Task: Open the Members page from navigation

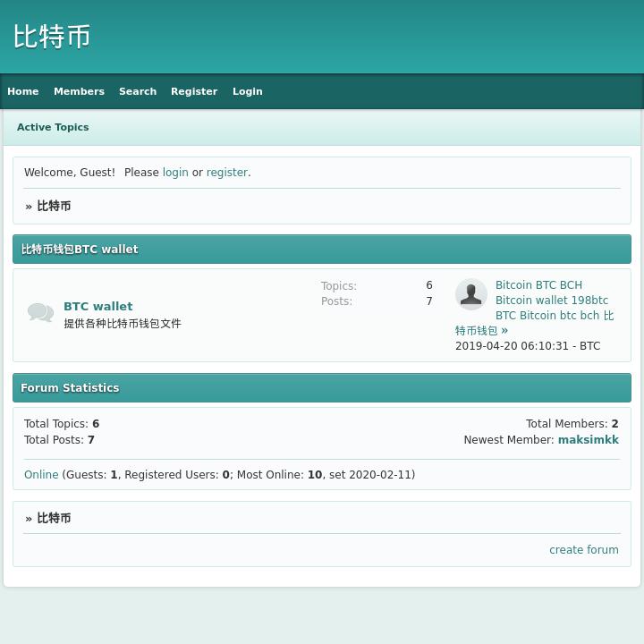Action: click(79, 91)
